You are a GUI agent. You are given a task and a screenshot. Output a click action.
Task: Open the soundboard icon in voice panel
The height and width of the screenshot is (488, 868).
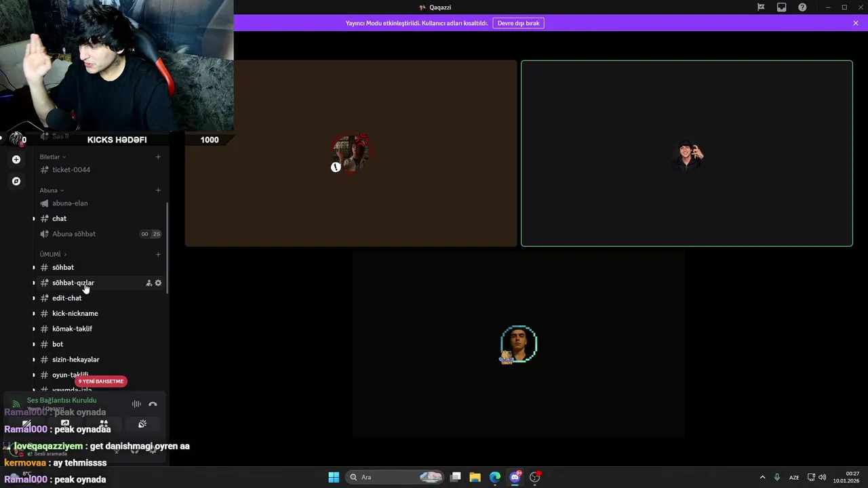click(142, 424)
